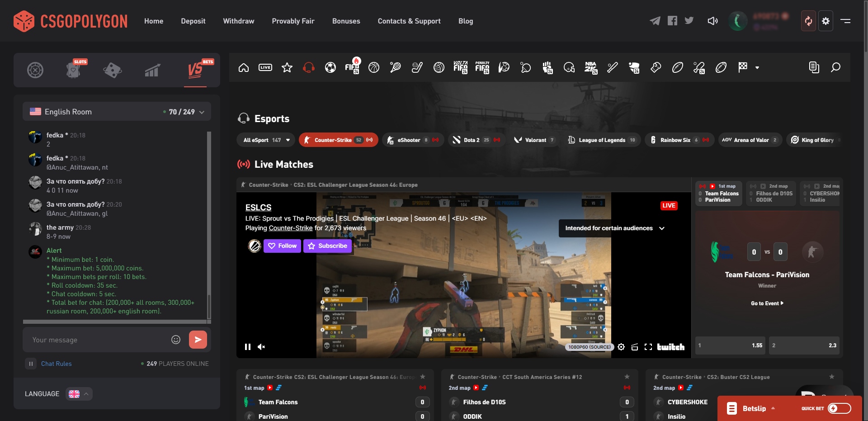Pause the chat with pause button

tap(31, 364)
